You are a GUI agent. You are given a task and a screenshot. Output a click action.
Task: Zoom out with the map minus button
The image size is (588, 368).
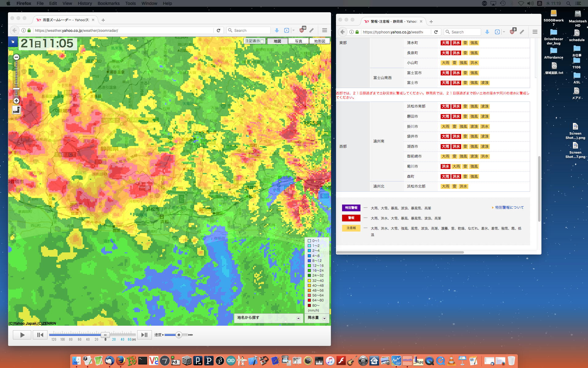point(17,57)
